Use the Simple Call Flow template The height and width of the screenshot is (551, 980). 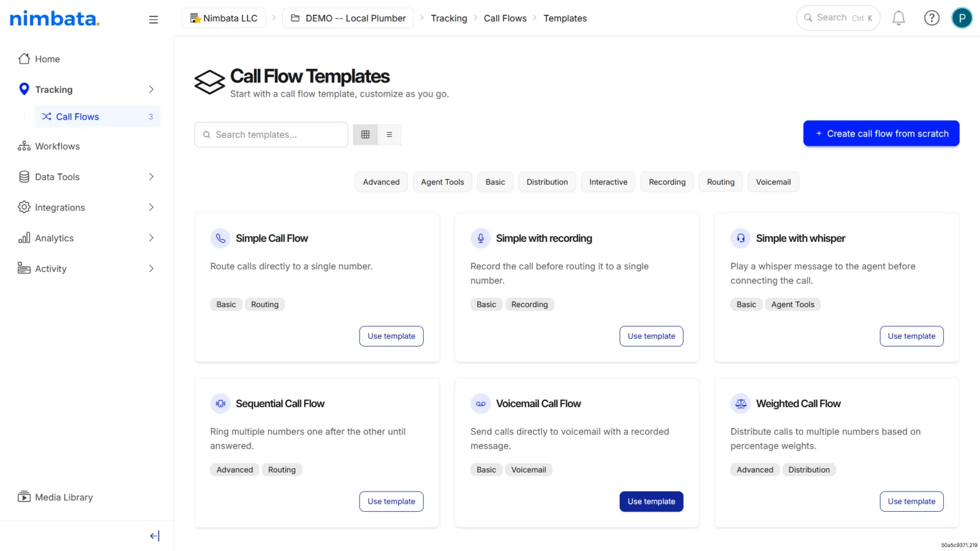(391, 336)
